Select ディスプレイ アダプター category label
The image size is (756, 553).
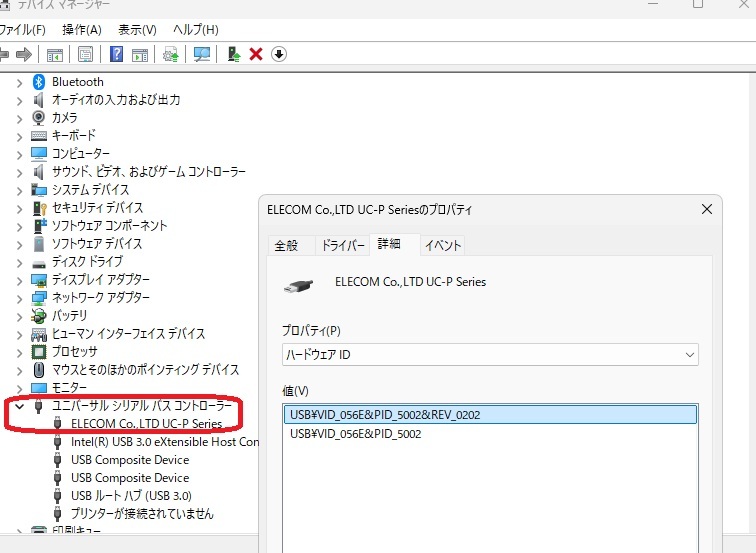point(101,280)
